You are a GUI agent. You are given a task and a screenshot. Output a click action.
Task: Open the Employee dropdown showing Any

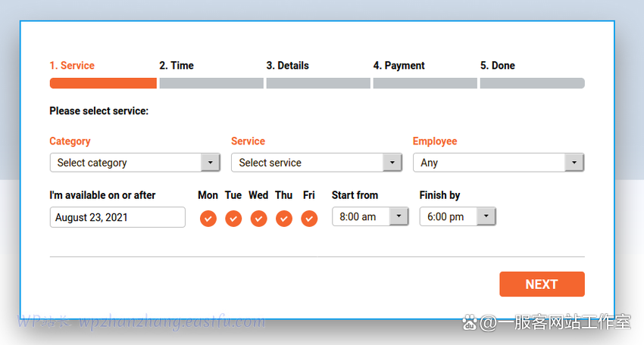(499, 163)
